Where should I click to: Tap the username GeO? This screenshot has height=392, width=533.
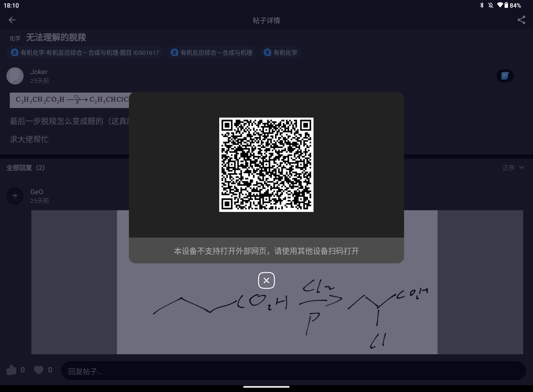(x=37, y=192)
